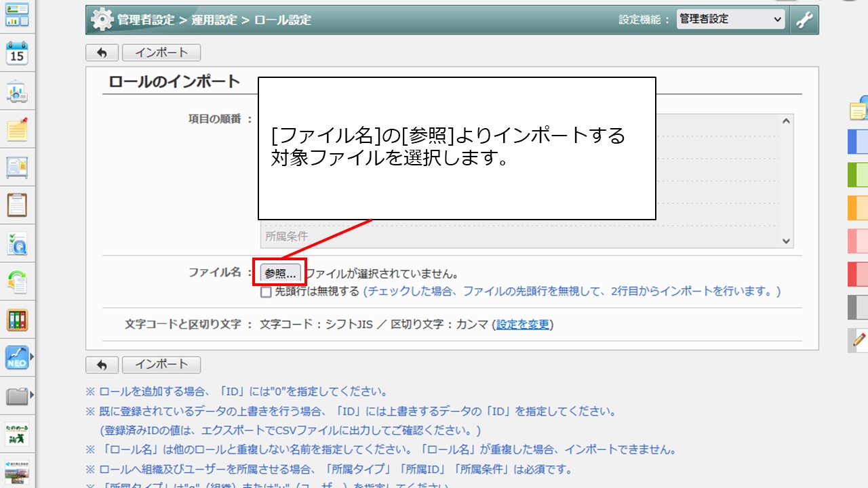Image resolution: width=868 pixels, height=488 pixels.
Task: Open the たのめーる sidebar icon
Action: [17, 434]
